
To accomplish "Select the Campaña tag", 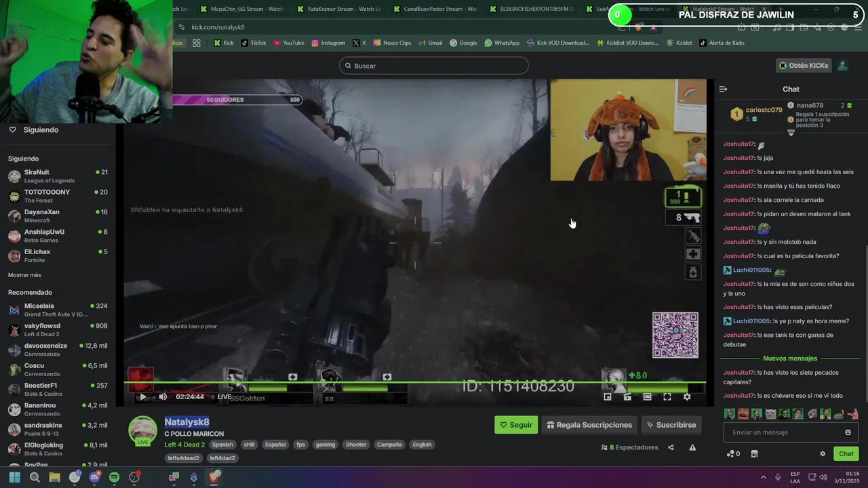I will click(390, 445).
